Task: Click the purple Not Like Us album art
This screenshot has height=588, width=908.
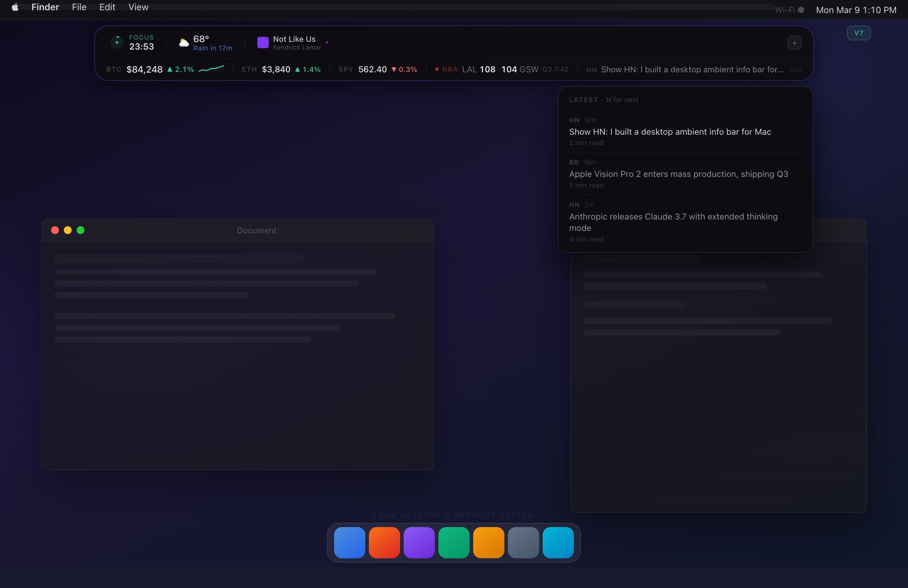Action: (x=263, y=43)
